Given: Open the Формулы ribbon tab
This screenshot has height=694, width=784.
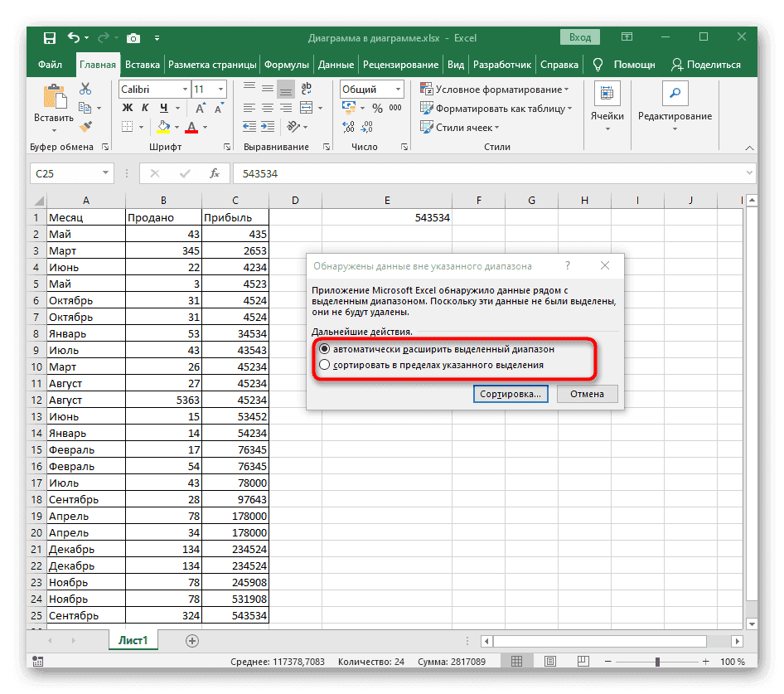Looking at the screenshot, I should [x=288, y=65].
